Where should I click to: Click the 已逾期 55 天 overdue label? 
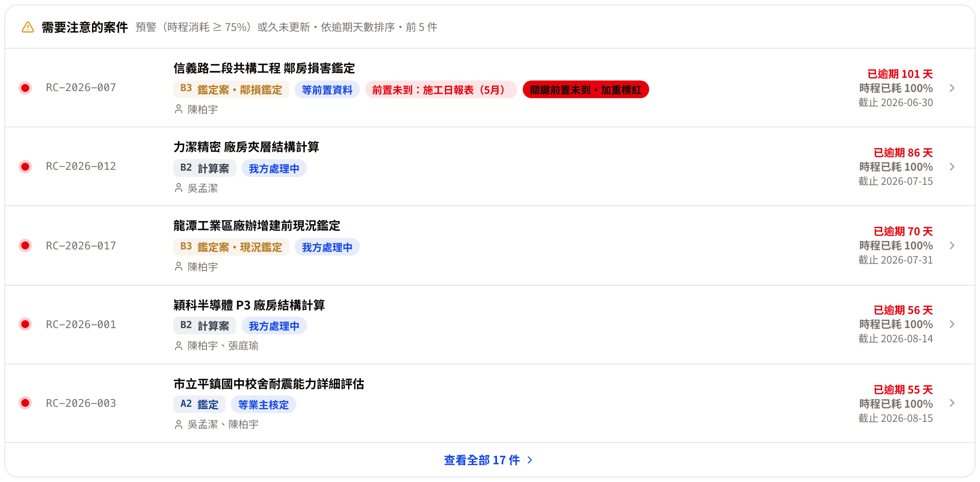click(x=903, y=390)
